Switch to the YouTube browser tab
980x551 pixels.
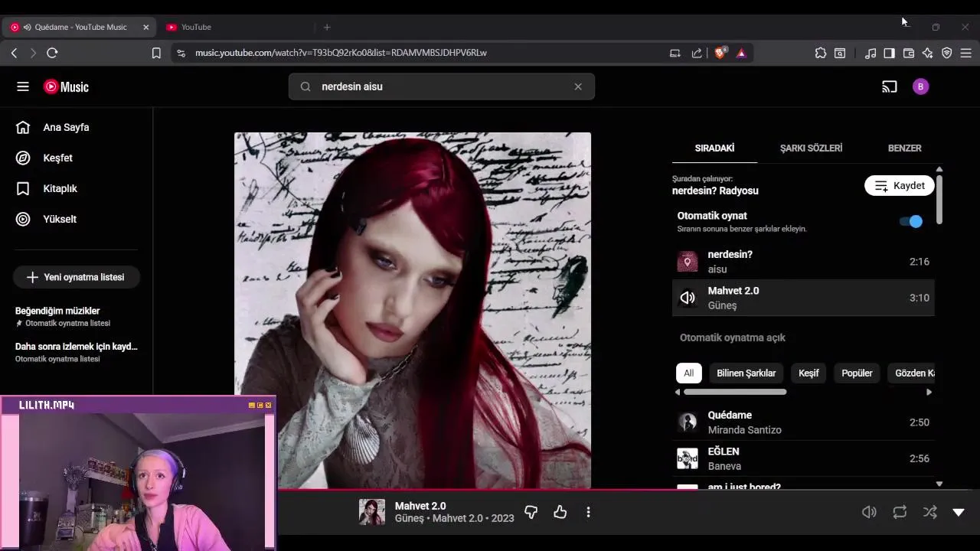[237, 27]
